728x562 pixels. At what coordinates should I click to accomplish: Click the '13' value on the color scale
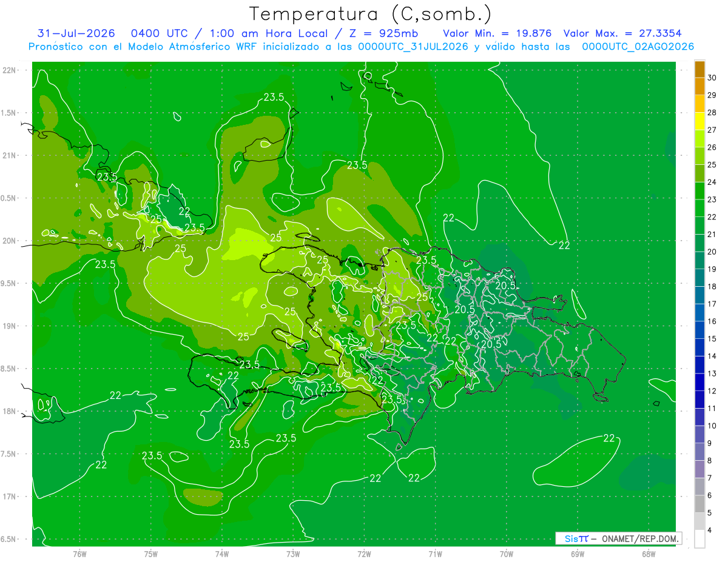point(712,373)
